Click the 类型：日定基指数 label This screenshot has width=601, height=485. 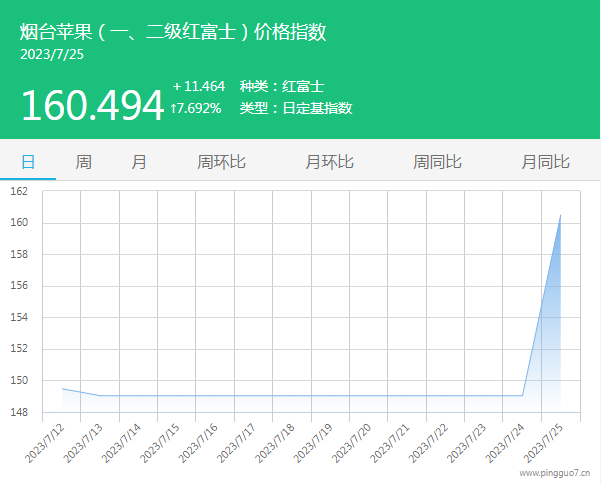295,108
